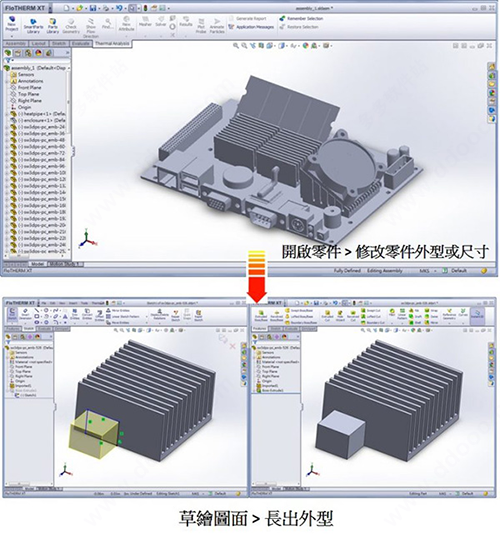The image size is (500, 539).
Task: Open FloTHERM XT title menu arrow in top window
Action: (50, 8)
